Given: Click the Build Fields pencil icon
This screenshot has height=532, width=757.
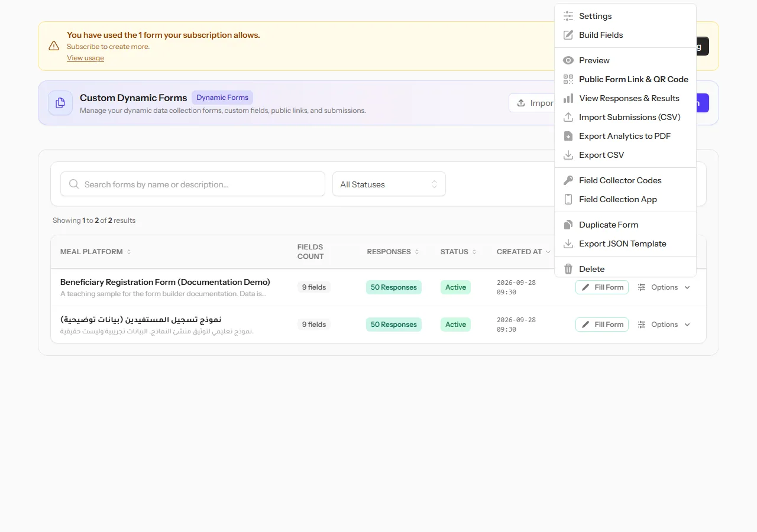Looking at the screenshot, I should (568, 35).
